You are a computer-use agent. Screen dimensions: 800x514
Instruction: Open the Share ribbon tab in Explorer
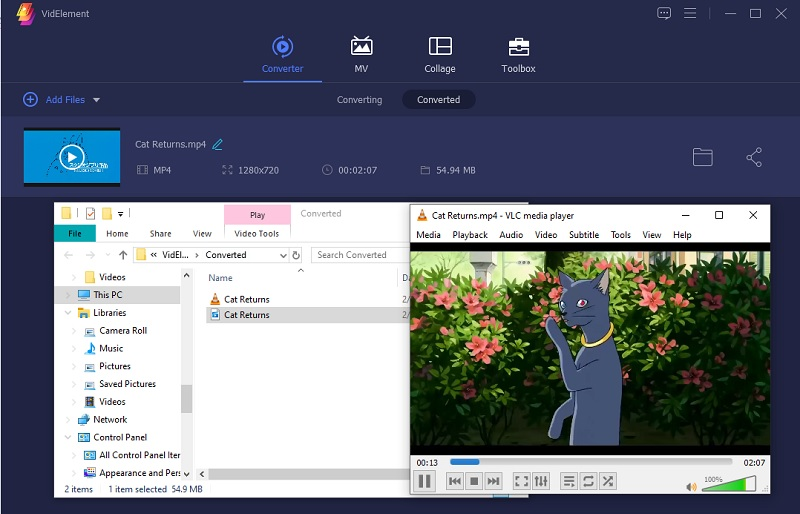pyautogui.click(x=160, y=233)
